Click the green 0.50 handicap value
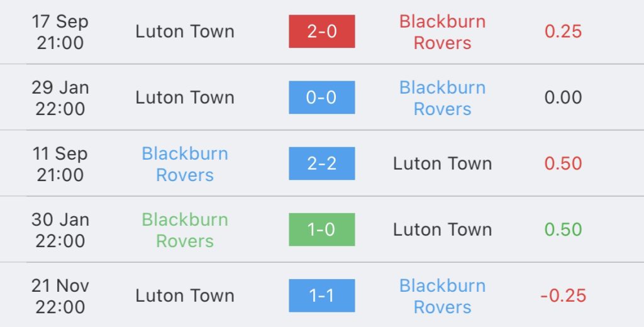This screenshot has width=644, height=327. tap(563, 230)
